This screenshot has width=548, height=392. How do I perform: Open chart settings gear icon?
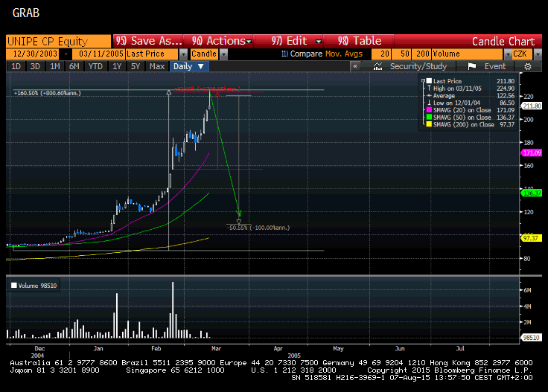(528, 66)
